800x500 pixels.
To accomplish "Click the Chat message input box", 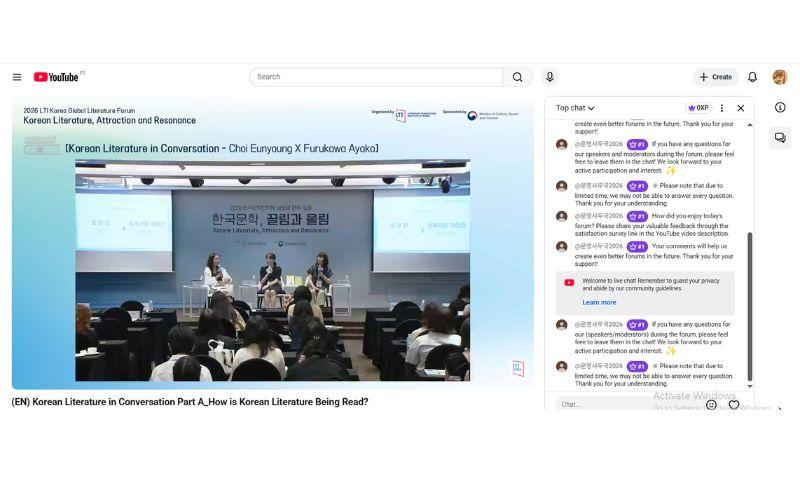I will [x=628, y=405].
